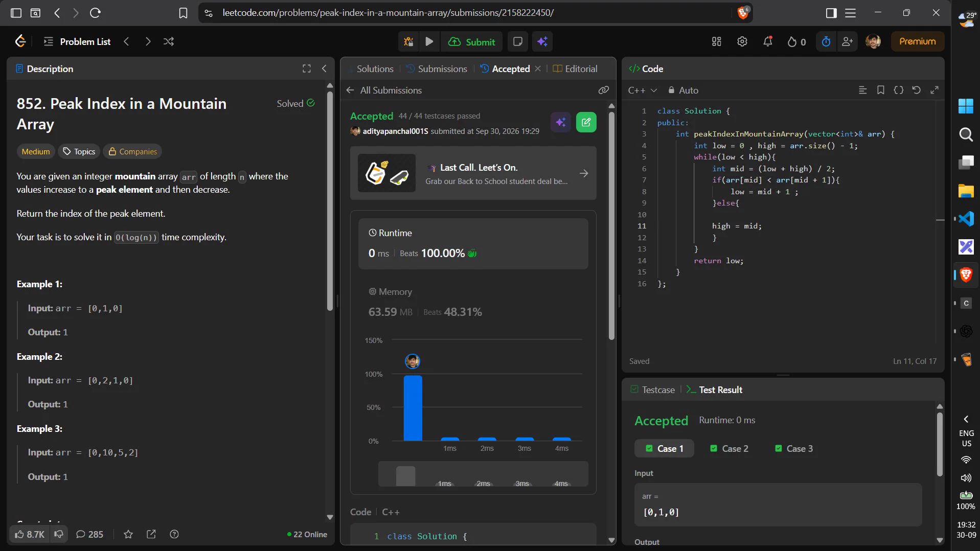The image size is (980, 551).
Task: Open the Editorial tab
Action: coord(575,68)
